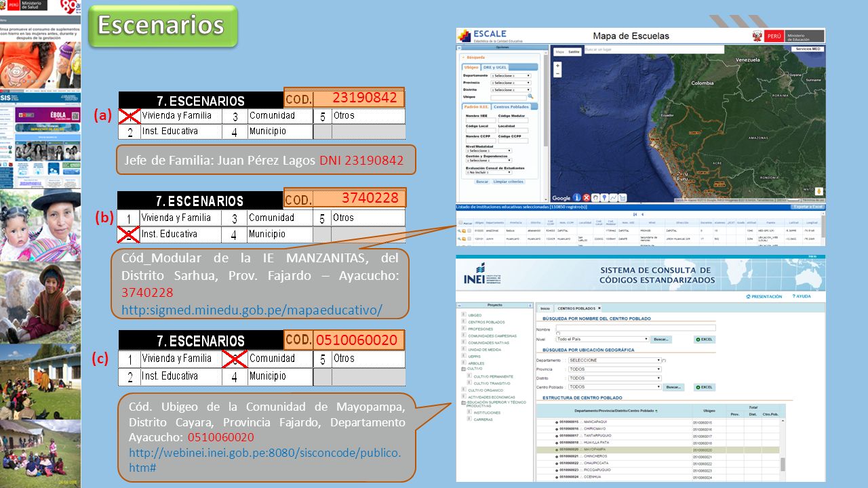Open the Provincia dropdown in ESCALE

click(511, 83)
